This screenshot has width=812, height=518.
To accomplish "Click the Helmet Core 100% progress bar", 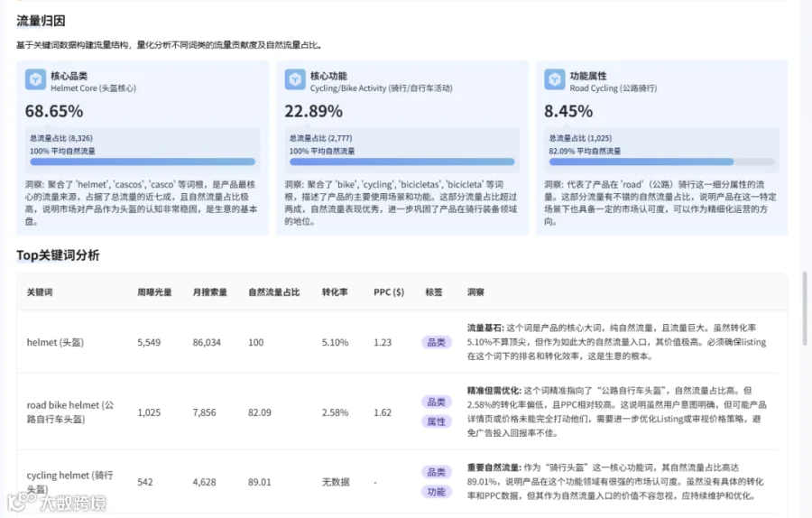I will pos(143,162).
